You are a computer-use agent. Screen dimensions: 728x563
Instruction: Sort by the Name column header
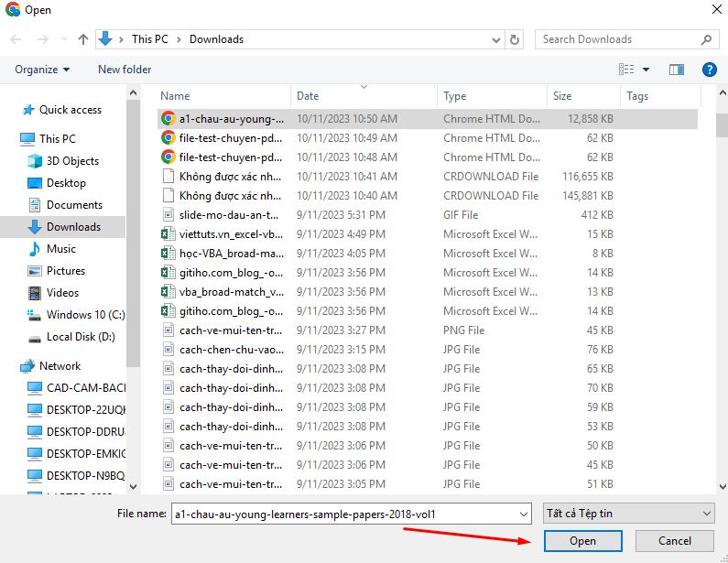click(223, 96)
